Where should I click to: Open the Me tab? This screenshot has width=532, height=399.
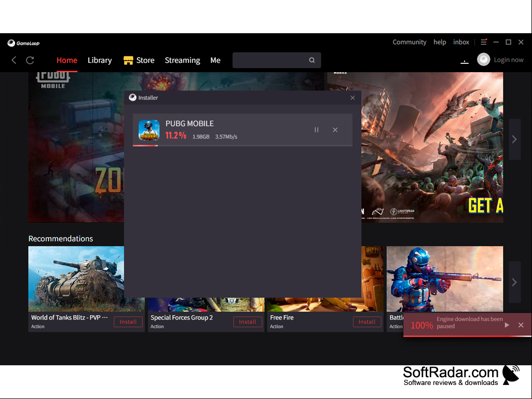point(215,60)
